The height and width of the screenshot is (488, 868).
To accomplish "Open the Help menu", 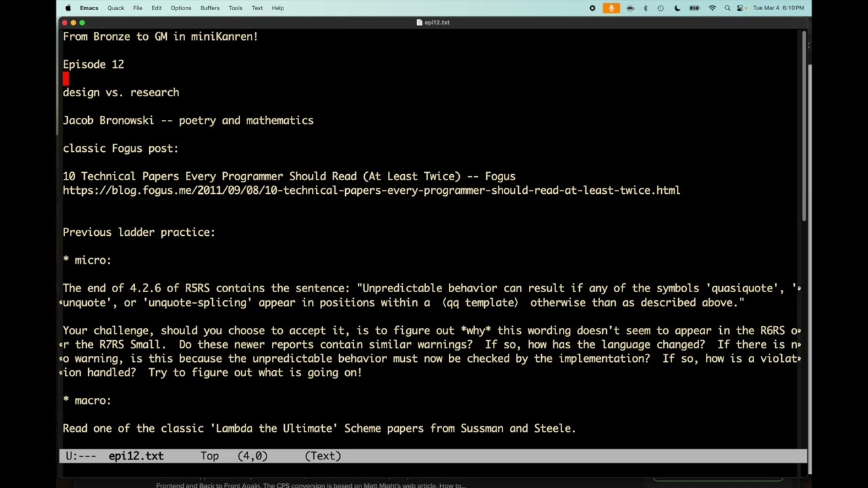I will click(x=278, y=8).
